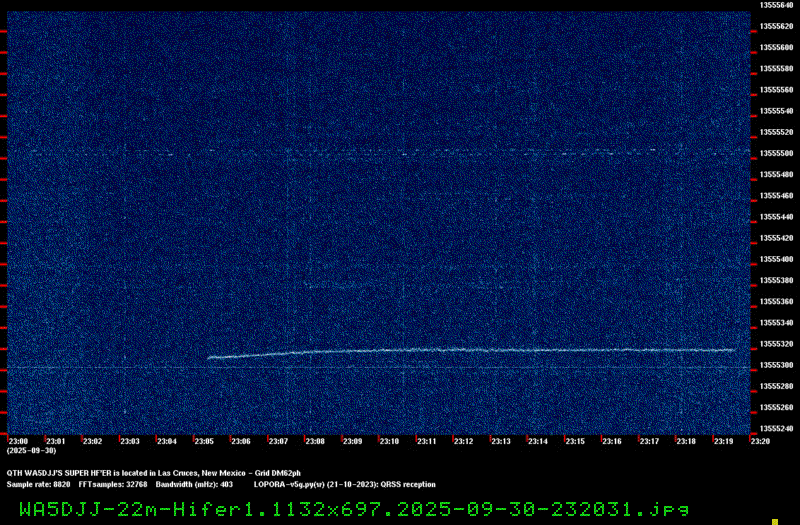Click the 13555640 frequency label
This screenshot has width=800, height=525.
pyautogui.click(x=777, y=5)
